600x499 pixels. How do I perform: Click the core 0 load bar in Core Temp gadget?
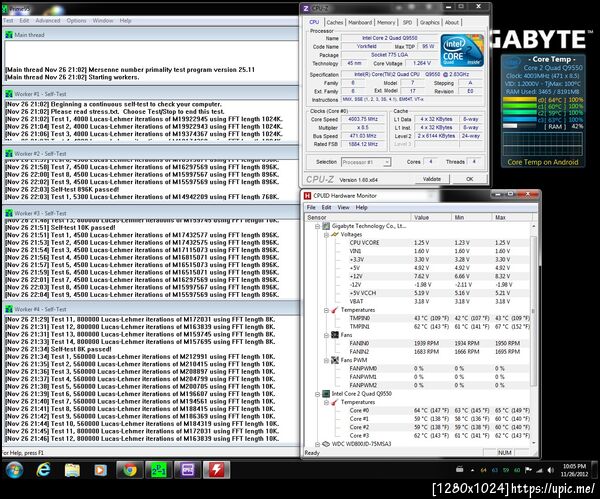pyautogui.click(x=520, y=100)
